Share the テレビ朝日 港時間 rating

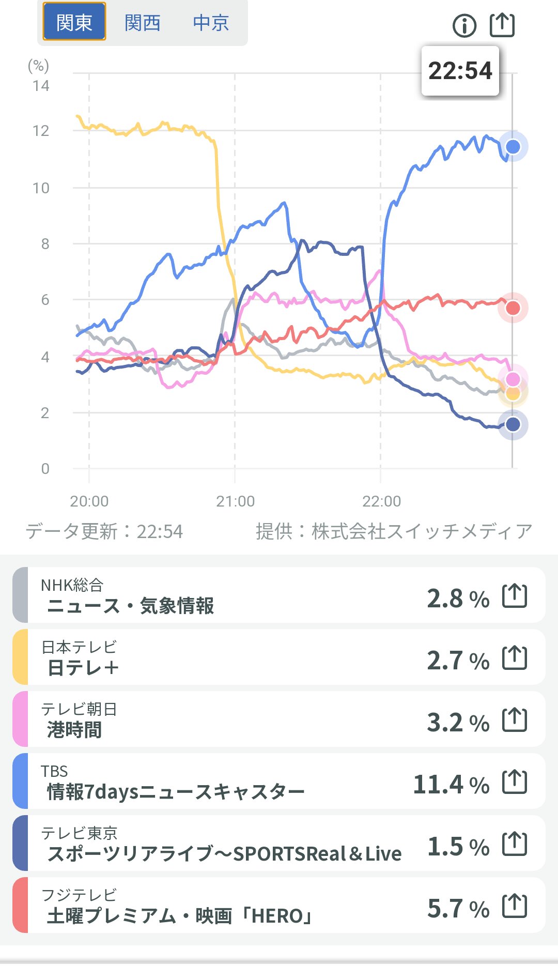coord(515,719)
